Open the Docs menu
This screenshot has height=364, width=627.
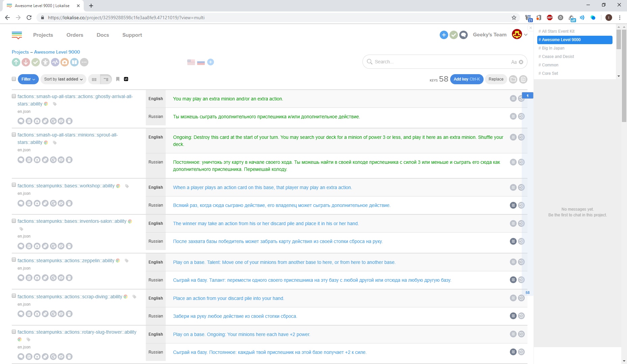point(103,35)
